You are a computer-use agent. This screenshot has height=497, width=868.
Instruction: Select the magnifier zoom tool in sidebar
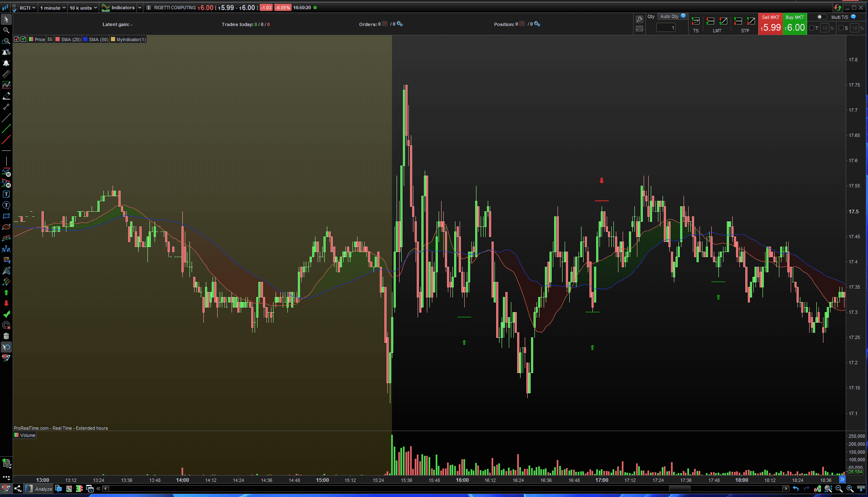pos(6,30)
